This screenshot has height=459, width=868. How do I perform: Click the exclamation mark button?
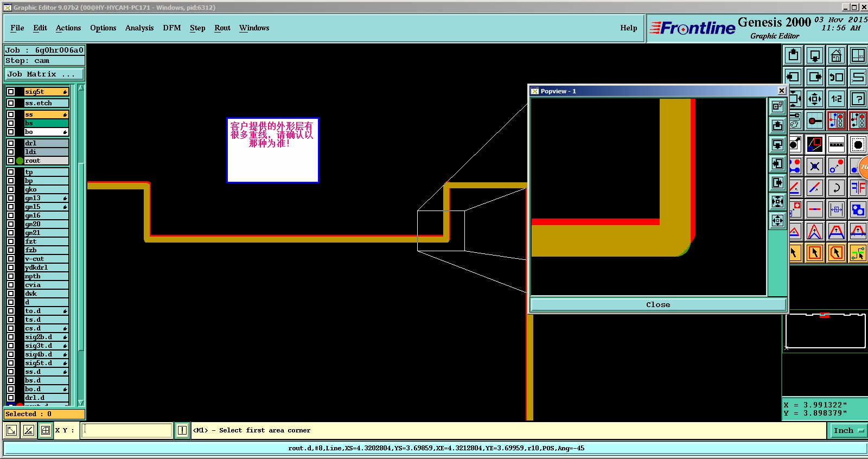pyautogui.click(x=182, y=430)
